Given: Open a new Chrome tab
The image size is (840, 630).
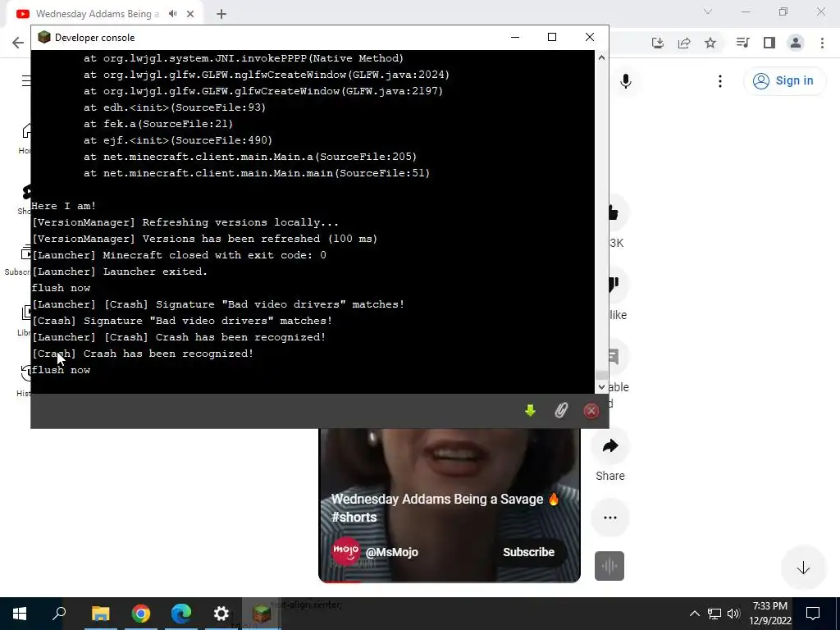Looking at the screenshot, I should [221, 14].
